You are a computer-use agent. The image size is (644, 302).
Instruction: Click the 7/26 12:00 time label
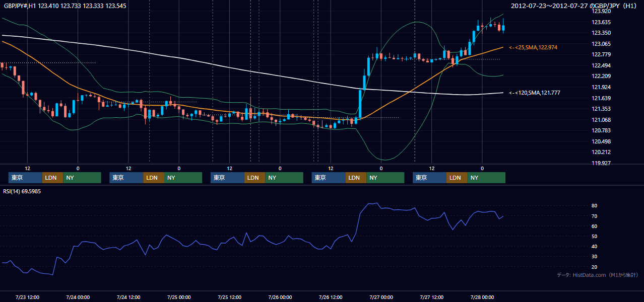pyautogui.click(x=331, y=297)
